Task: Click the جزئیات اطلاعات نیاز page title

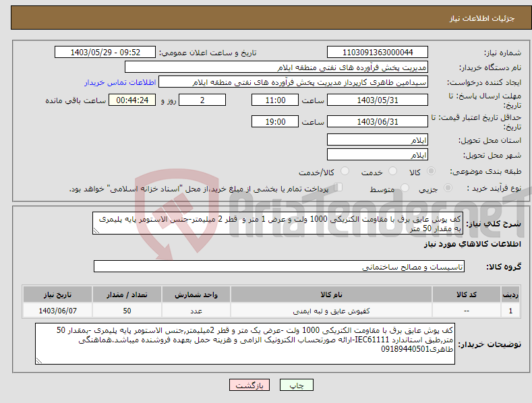Action: tap(482, 18)
